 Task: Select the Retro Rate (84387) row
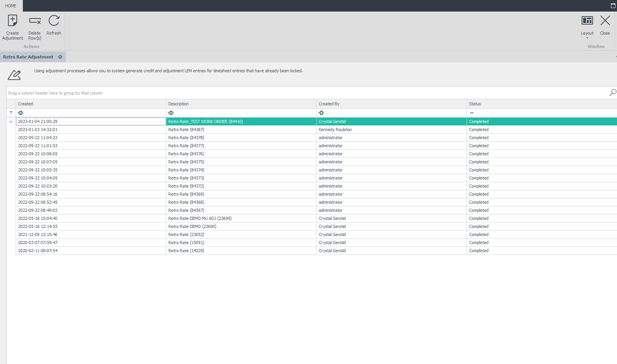pos(316,130)
